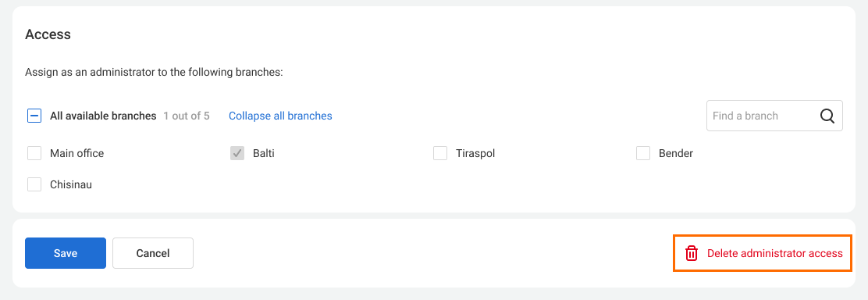Select the Chisinau branch checkbox

pyautogui.click(x=34, y=184)
